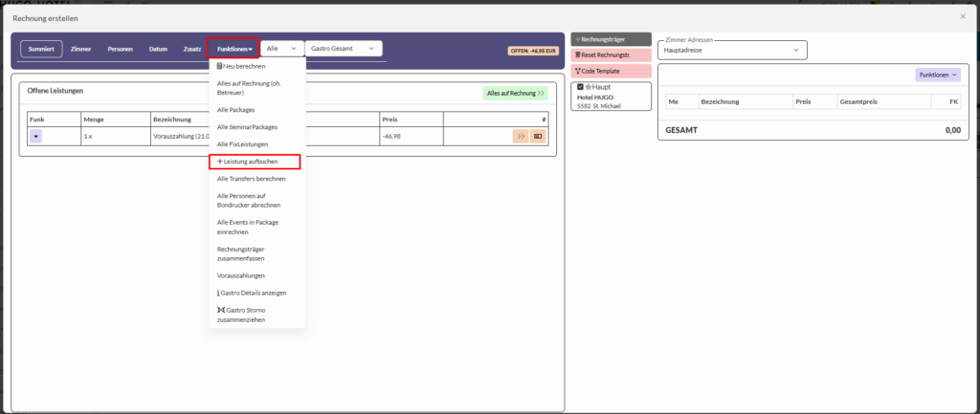Open the Zimmer Adressen Hauptadresse dropdown

coord(732,51)
